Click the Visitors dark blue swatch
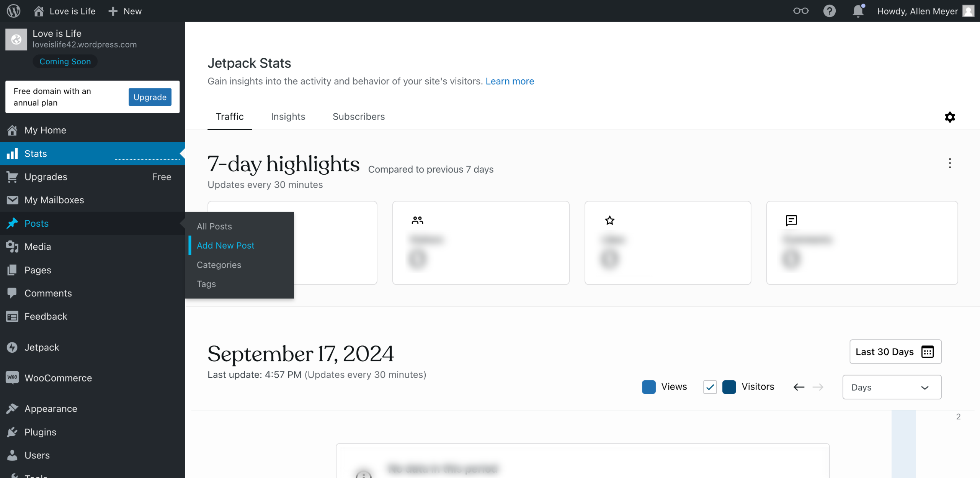The height and width of the screenshot is (478, 980). 729,387
